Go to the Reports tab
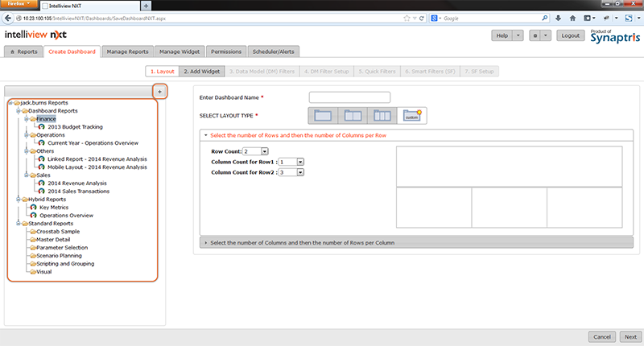 pos(23,51)
